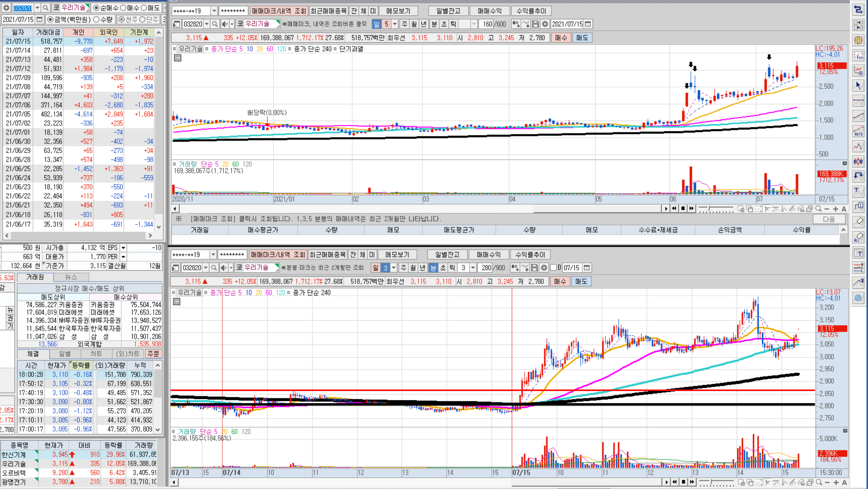This screenshot has width=868, height=489.
Task: Click the settings gear in top-left panel
Action: [6, 8]
